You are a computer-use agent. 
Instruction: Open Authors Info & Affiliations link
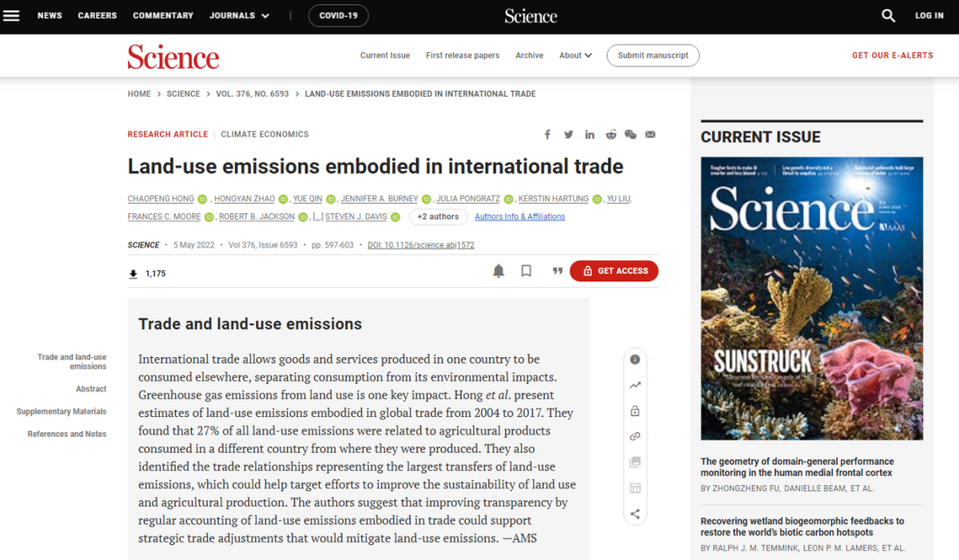tap(519, 216)
